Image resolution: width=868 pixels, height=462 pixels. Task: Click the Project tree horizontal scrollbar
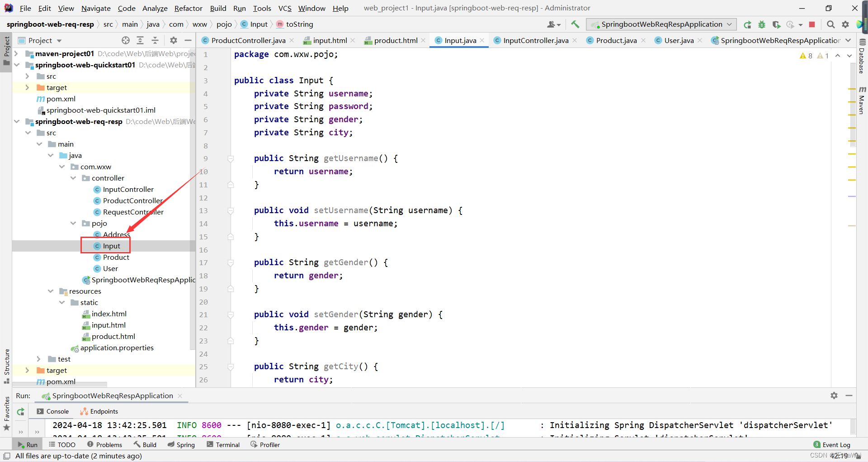point(60,385)
